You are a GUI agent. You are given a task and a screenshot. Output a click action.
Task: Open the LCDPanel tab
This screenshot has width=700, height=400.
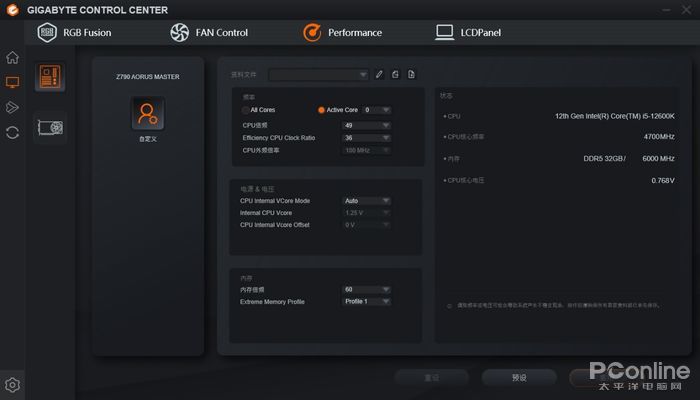pos(468,33)
